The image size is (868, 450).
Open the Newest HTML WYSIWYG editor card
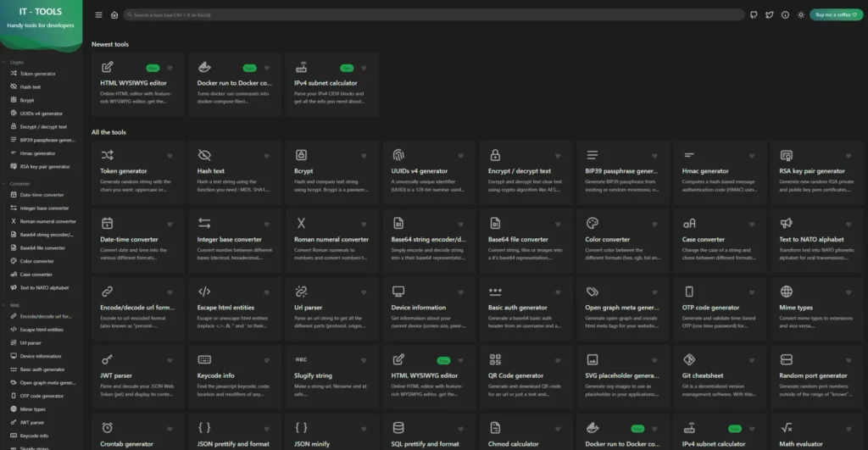tap(137, 85)
